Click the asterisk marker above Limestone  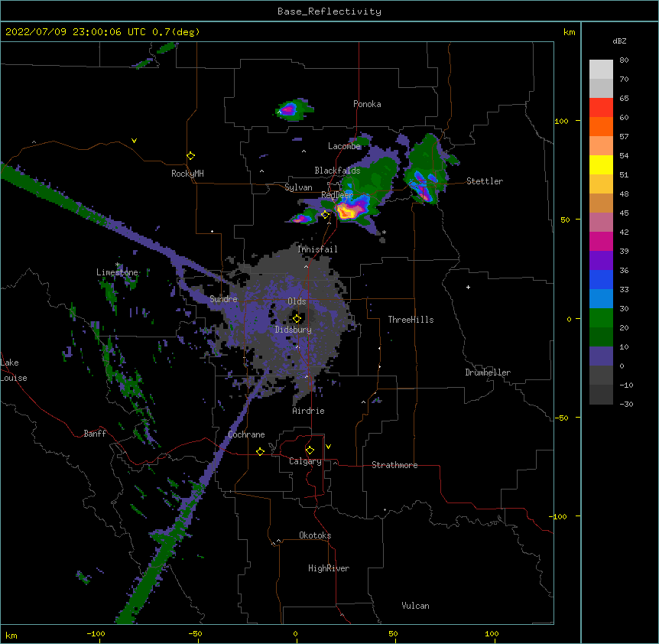[x=117, y=265]
